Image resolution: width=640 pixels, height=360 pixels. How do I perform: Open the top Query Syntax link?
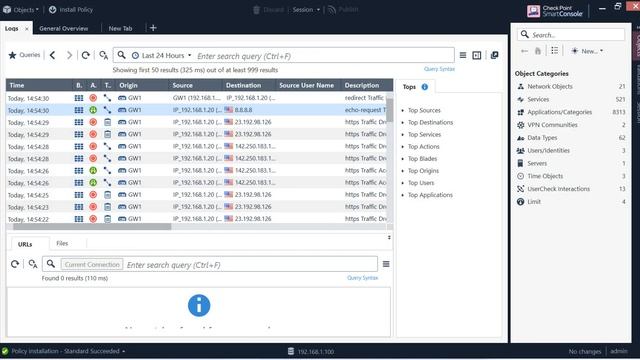439,69
